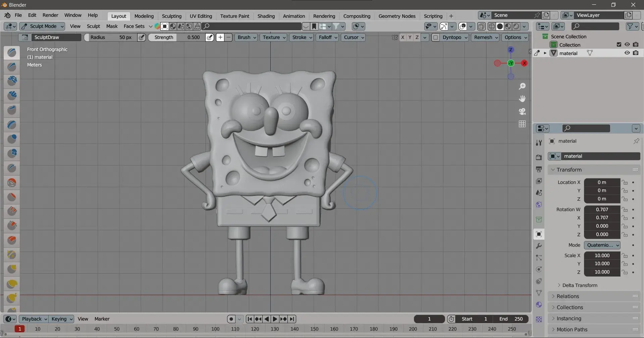Select the Draw Sharp brush tool
644x338 pixels.
[12, 67]
